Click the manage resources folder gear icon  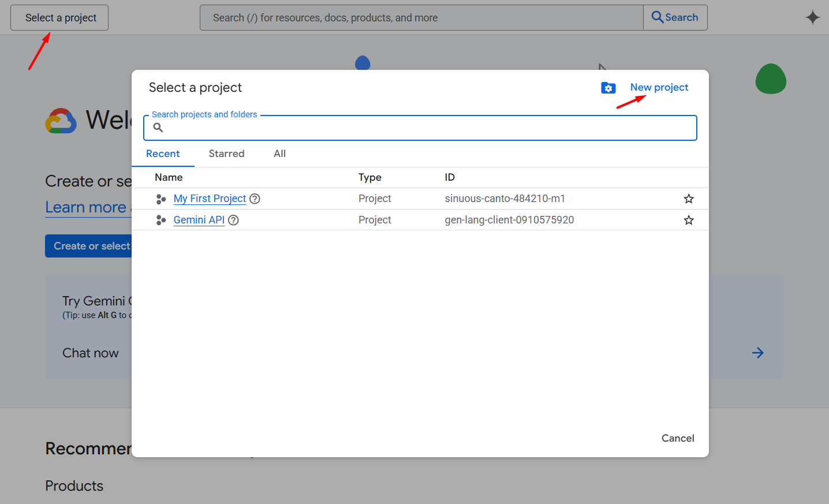pyautogui.click(x=608, y=88)
